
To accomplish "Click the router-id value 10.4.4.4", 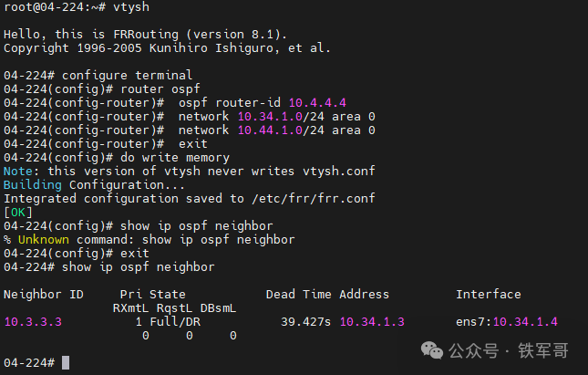I will click(x=317, y=102).
